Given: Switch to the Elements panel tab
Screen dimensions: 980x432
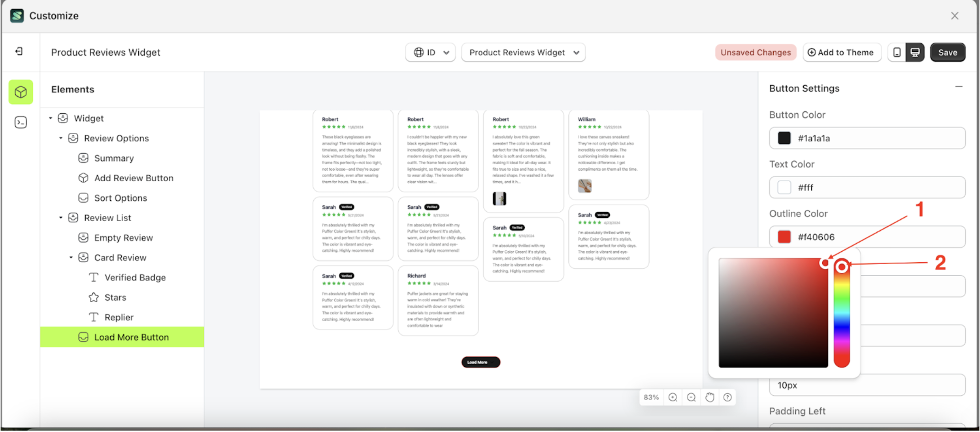Looking at the screenshot, I should [20, 92].
